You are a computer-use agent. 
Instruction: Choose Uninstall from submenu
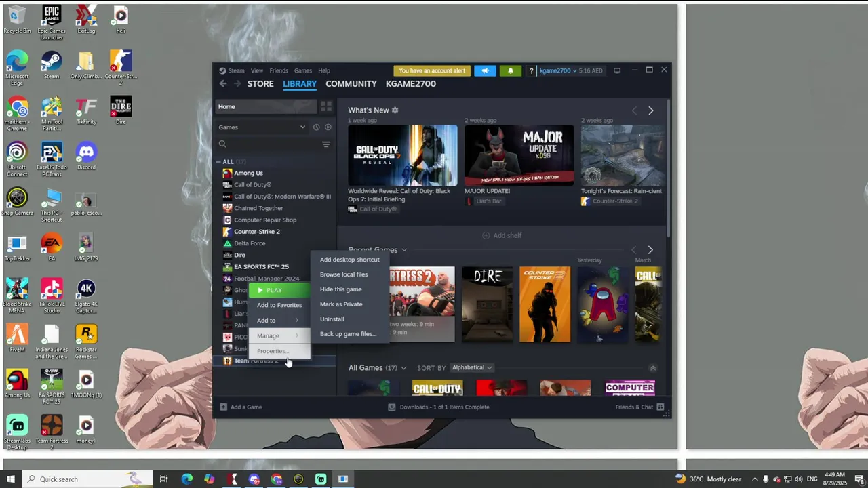[332, 319]
